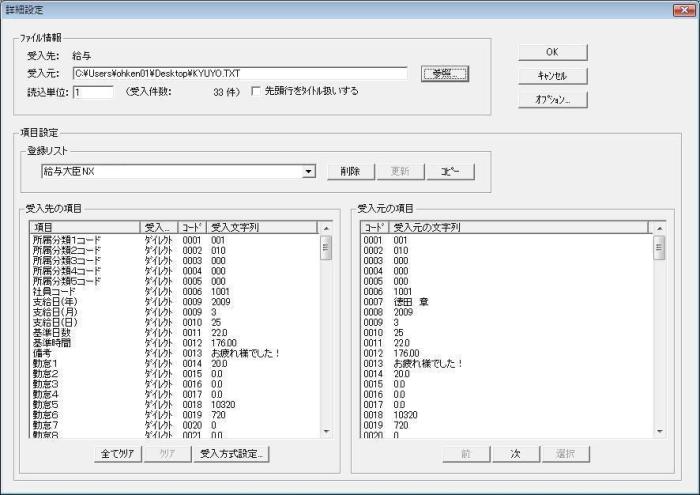Viewport: 700px width, 495px height.
Task: Click the OK button
Action: [552, 52]
